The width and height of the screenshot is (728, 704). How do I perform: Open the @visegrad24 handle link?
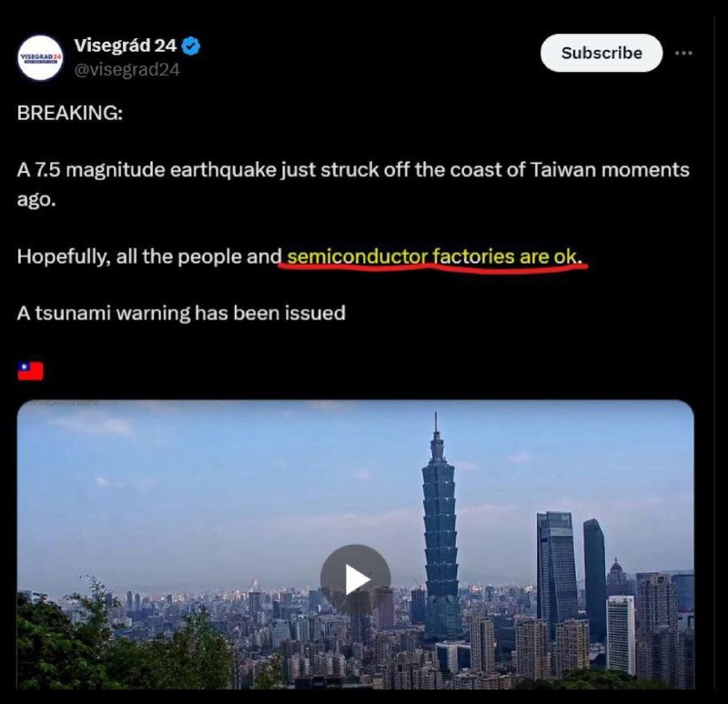coord(126,70)
